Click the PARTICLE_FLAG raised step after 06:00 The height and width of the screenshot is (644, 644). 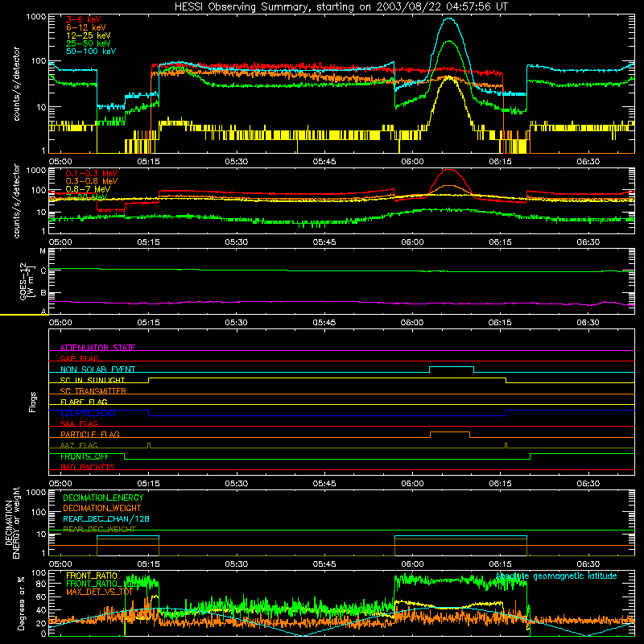point(450,432)
